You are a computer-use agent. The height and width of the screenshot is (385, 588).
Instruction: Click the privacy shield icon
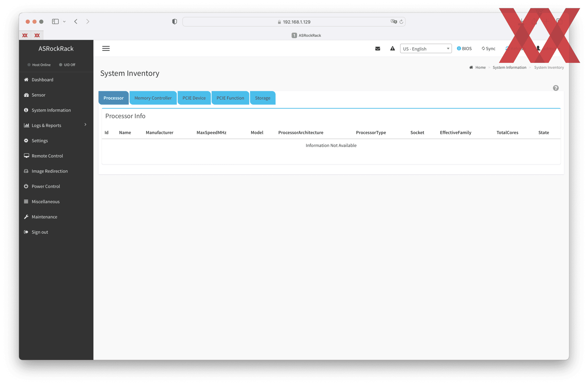[175, 22]
